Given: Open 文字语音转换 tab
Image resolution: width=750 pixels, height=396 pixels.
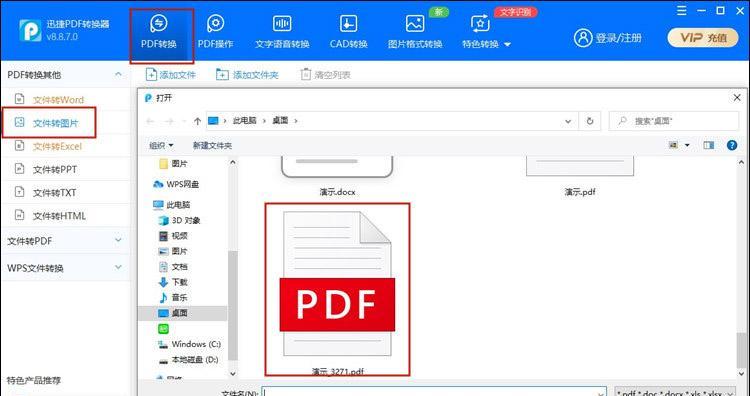Looking at the screenshot, I should click(282, 33).
